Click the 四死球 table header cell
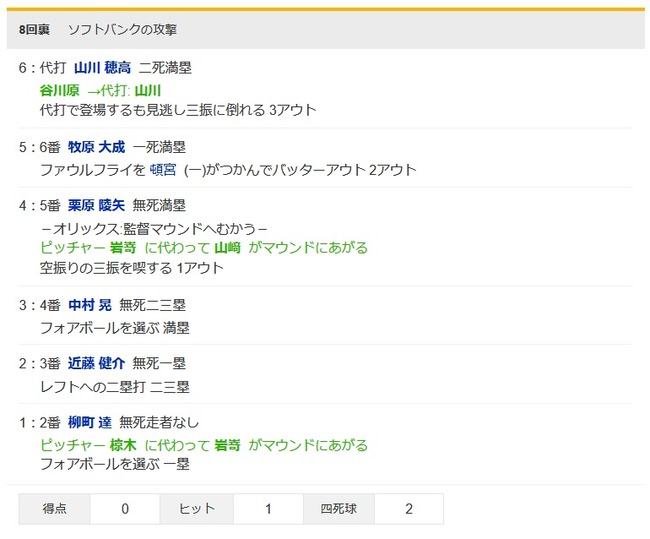The width and height of the screenshot is (650, 539). coord(339,509)
